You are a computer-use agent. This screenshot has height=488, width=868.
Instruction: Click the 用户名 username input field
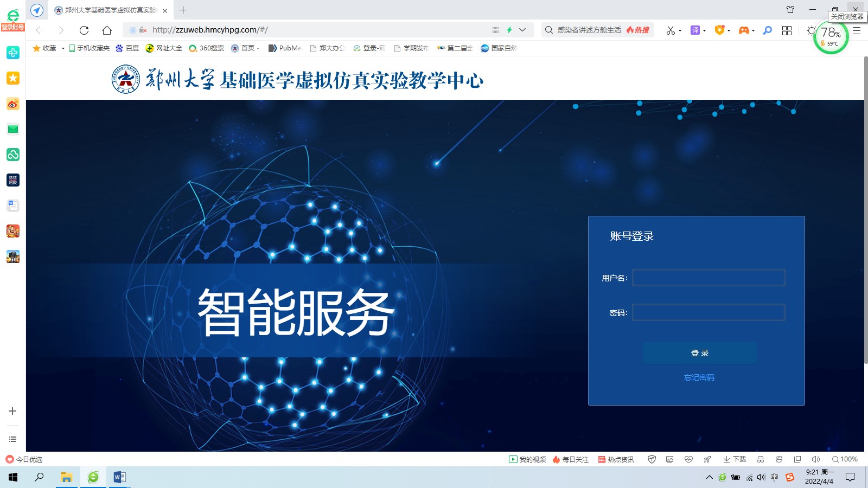click(x=709, y=278)
